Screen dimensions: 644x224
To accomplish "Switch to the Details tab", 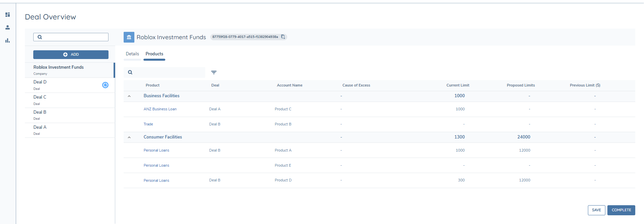I will (132, 54).
